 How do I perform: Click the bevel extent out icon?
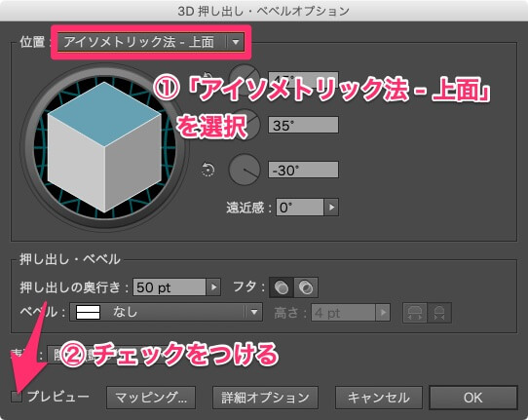pos(415,313)
